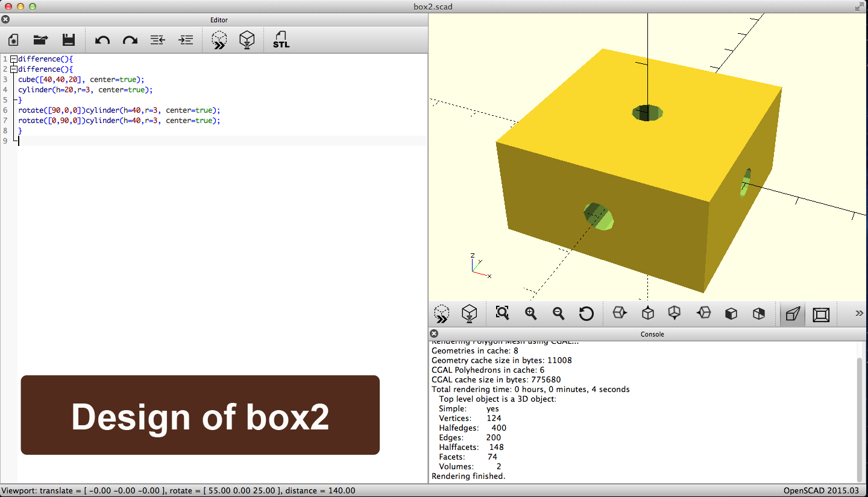
Task: Render the model from the editor toolbar
Action: click(x=247, y=40)
